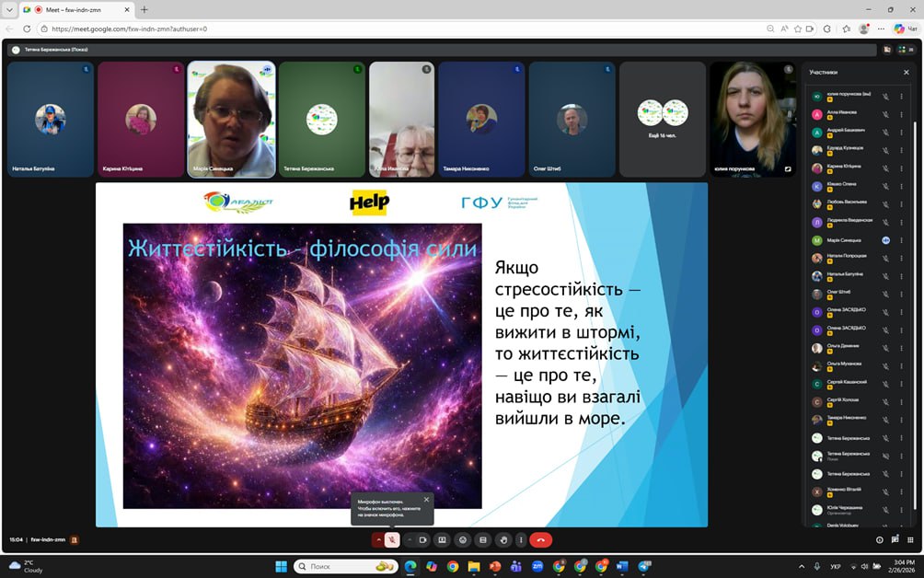Click the present screen icon
Screen dimensions: 924x578
point(442,540)
